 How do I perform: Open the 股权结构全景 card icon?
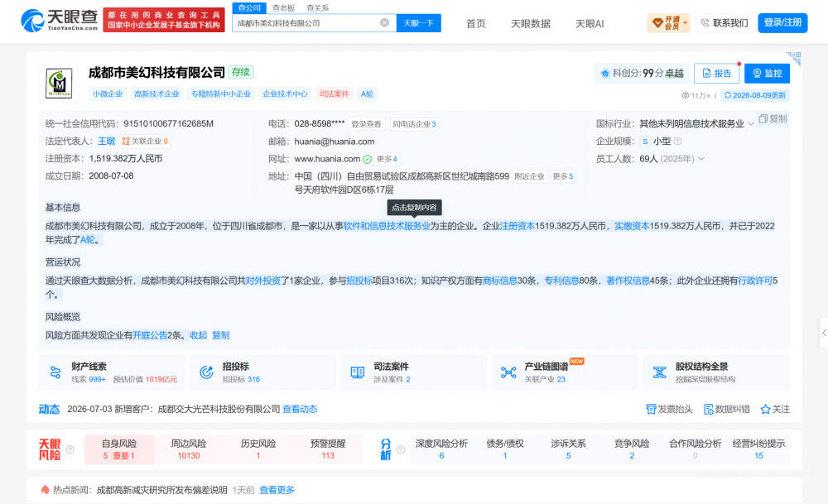[660, 372]
